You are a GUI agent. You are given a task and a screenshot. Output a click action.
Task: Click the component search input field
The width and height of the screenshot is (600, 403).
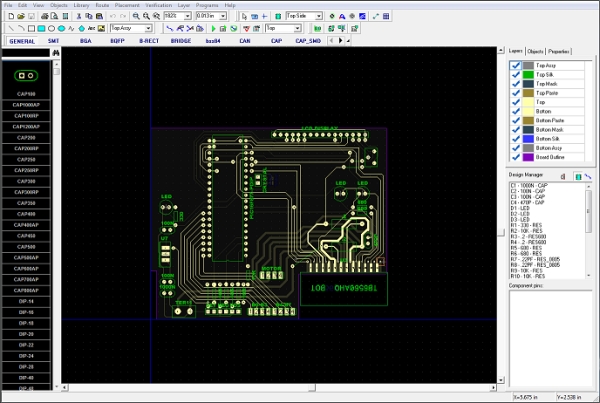point(26,53)
